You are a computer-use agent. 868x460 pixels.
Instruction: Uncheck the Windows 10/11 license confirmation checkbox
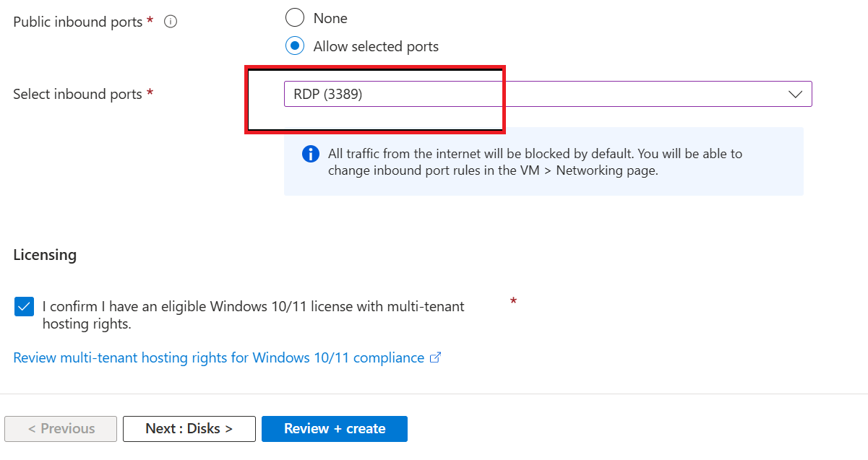click(24, 307)
